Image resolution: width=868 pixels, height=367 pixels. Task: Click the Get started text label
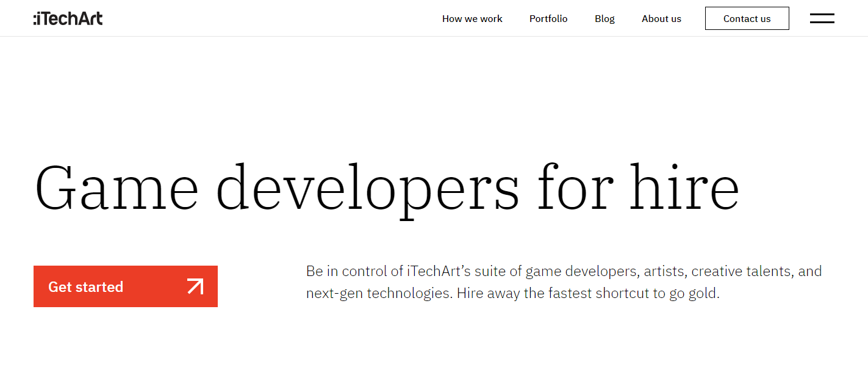point(85,287)
